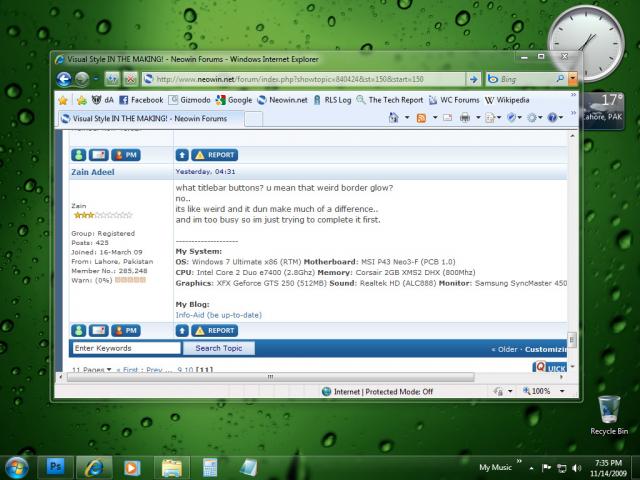
Task: Open Photoshop from the taskbar
Action: (x=55, y=467)
